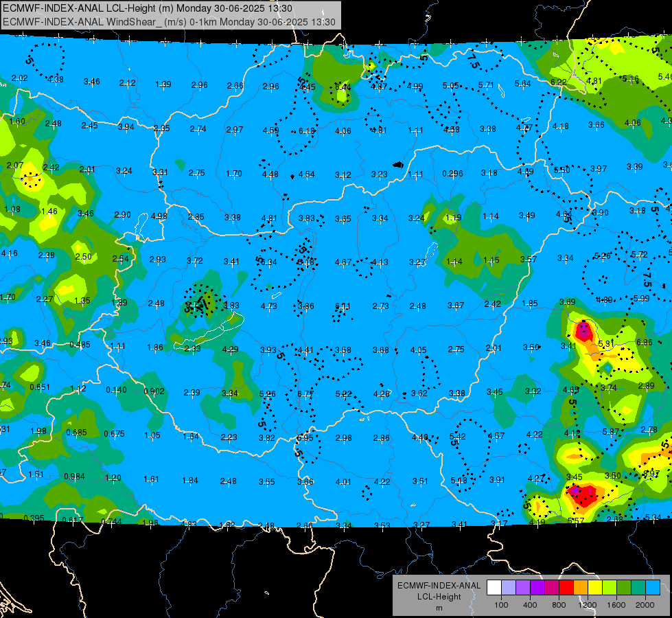The width and height of the screenshot is (672, 618).
Task: Click the wind shear value 2.02
Action: (20, 78)
